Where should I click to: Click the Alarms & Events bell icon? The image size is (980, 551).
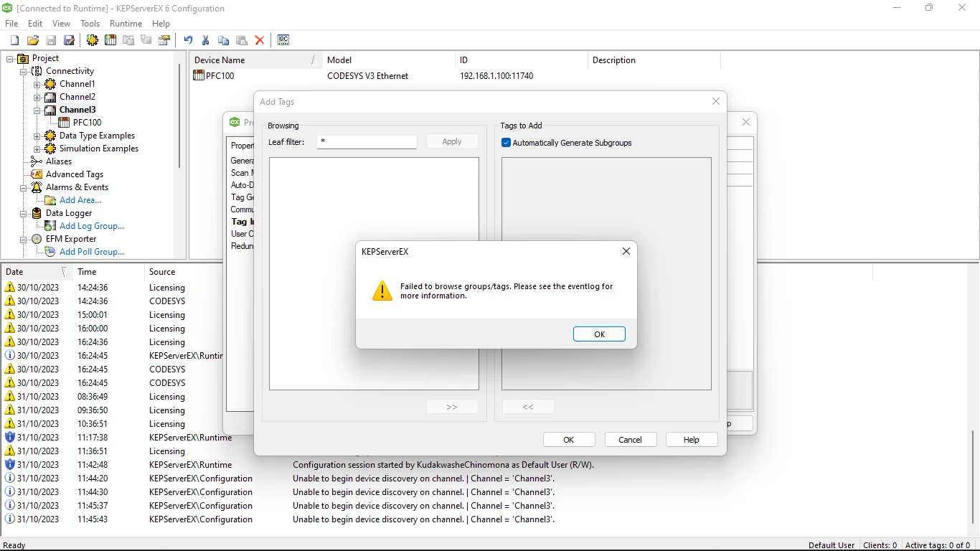click(37, 187)
